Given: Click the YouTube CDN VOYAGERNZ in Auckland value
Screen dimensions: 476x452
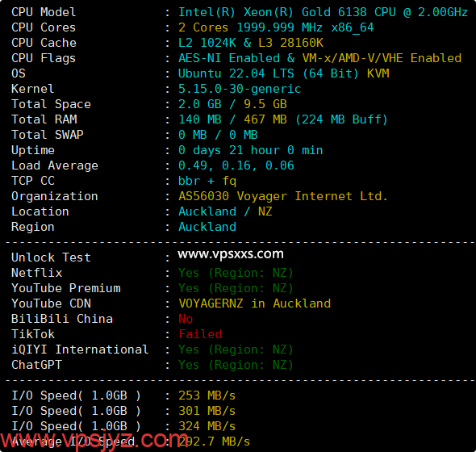Looking at the screenshot, I should pos(254,303).
